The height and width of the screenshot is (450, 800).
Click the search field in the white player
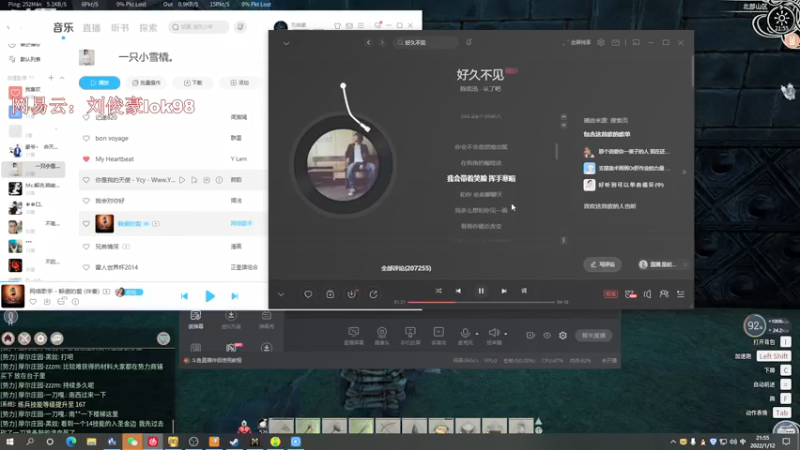[x=198, y=27]
